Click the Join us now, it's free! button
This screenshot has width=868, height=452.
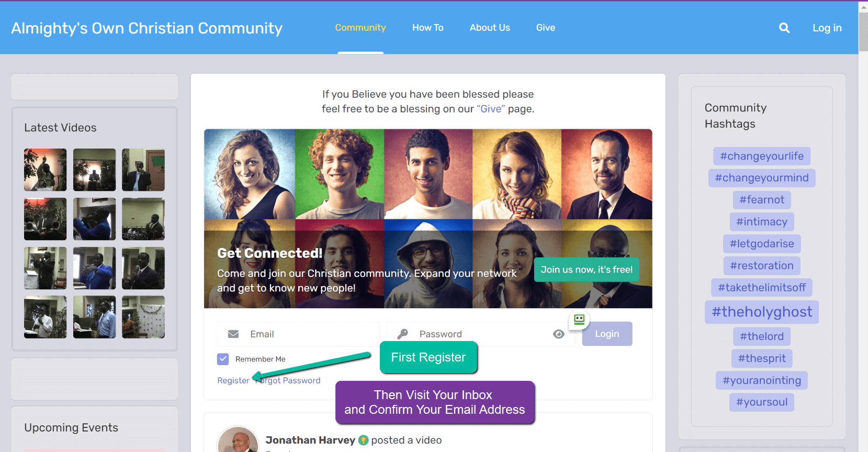[587, 269]
